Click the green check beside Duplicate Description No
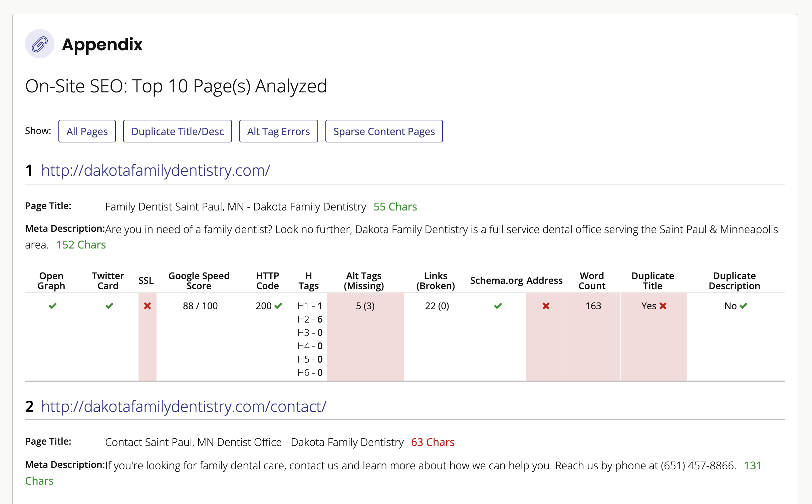Screen dimensions: 812x504 click(743, 306)
